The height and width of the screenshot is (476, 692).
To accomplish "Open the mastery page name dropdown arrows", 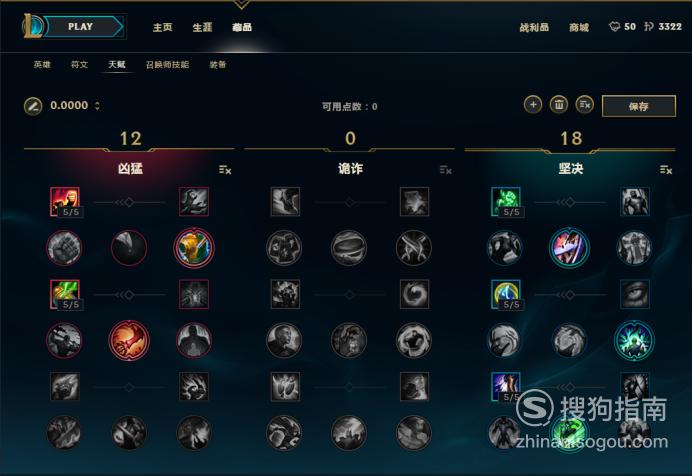I will coord(97,106).
